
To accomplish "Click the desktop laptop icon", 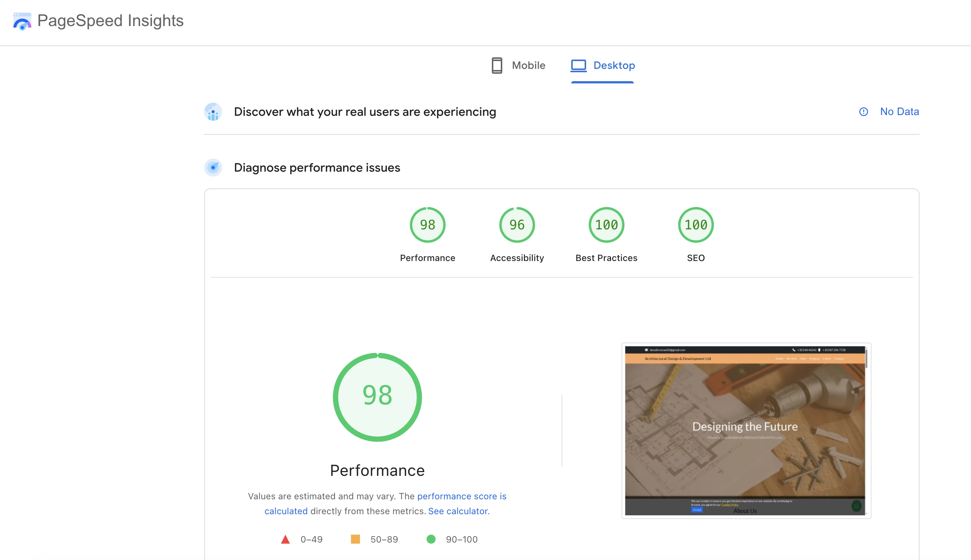I will [x=578, y=66].
